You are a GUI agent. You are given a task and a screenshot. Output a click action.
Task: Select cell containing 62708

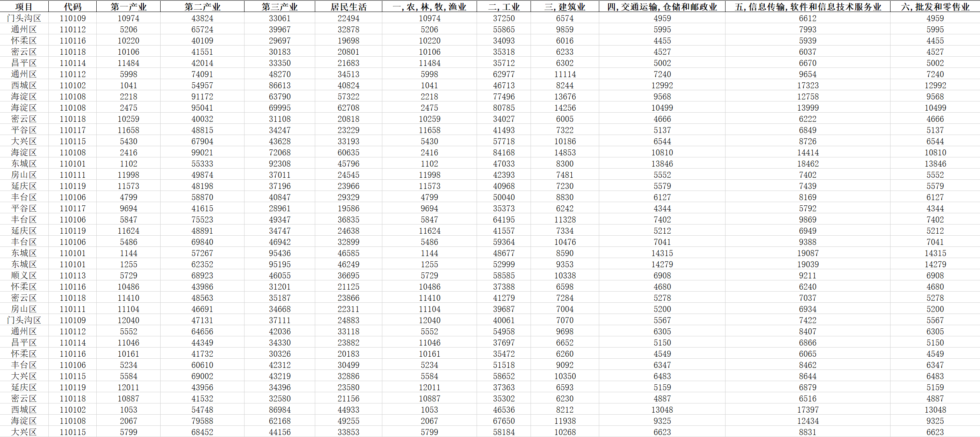click(x=348, y=108)
